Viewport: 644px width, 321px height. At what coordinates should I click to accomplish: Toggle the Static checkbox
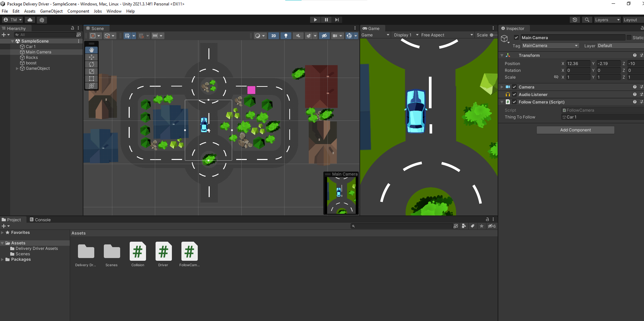click(629, 37)
